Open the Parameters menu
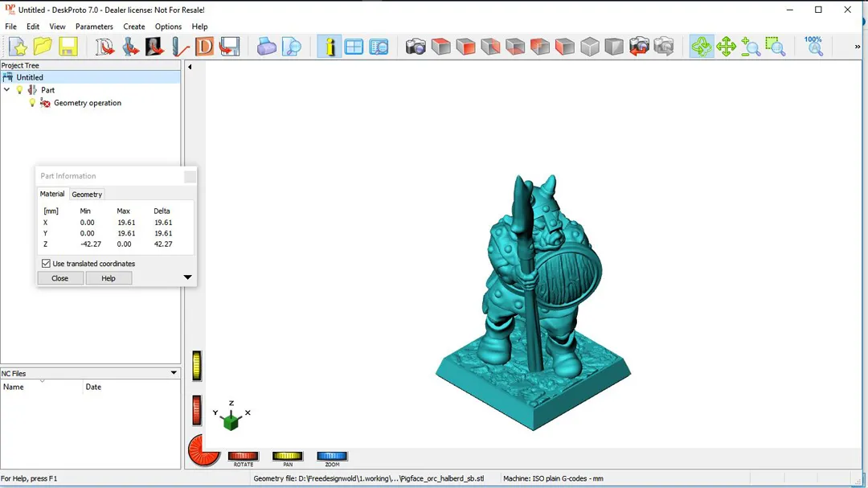868x488 pixels. point(94,27)
